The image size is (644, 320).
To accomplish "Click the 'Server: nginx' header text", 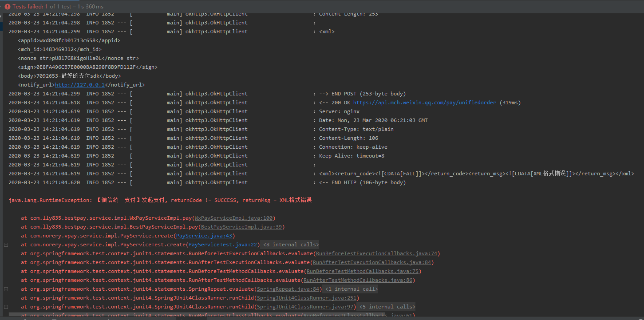I will [339, 111].
